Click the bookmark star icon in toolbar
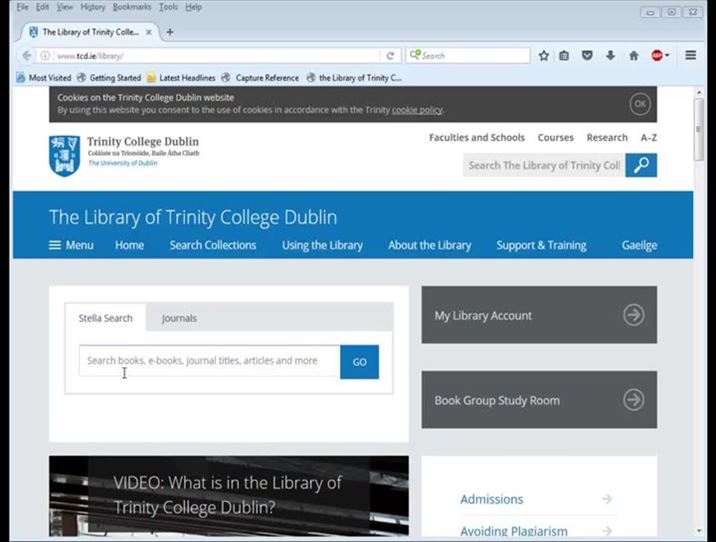Image resolution: width=716 pixels, height=542 pixels. click(544, 56)
